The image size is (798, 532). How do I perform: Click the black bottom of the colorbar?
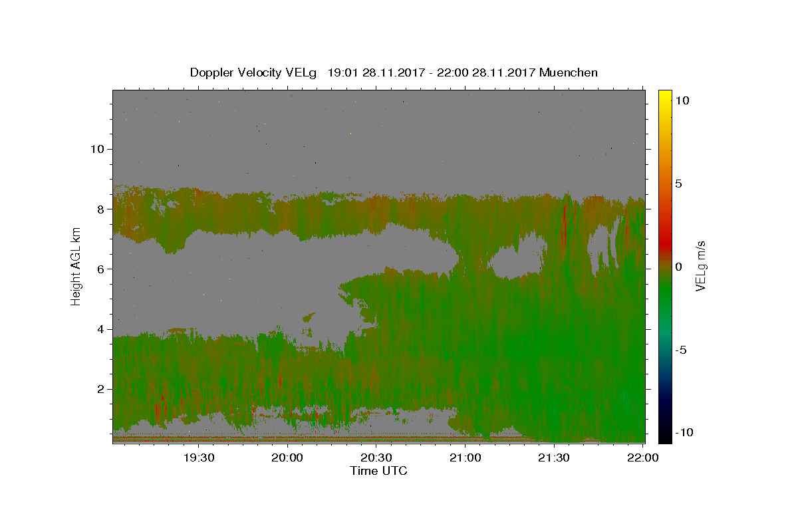click(665, 439)
